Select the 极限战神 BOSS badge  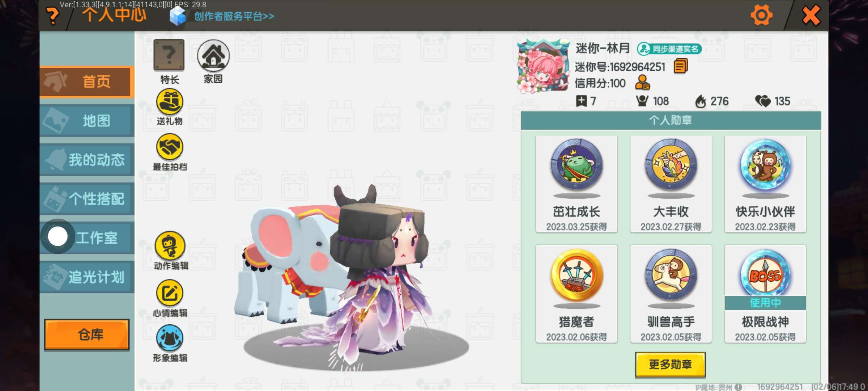pyautogui.click(x=765, y=294)
